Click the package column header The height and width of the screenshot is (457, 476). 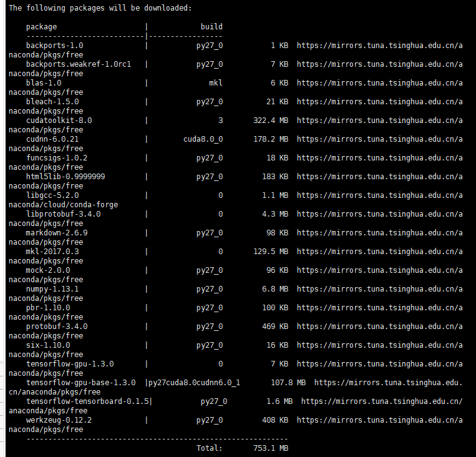(41, 27)
